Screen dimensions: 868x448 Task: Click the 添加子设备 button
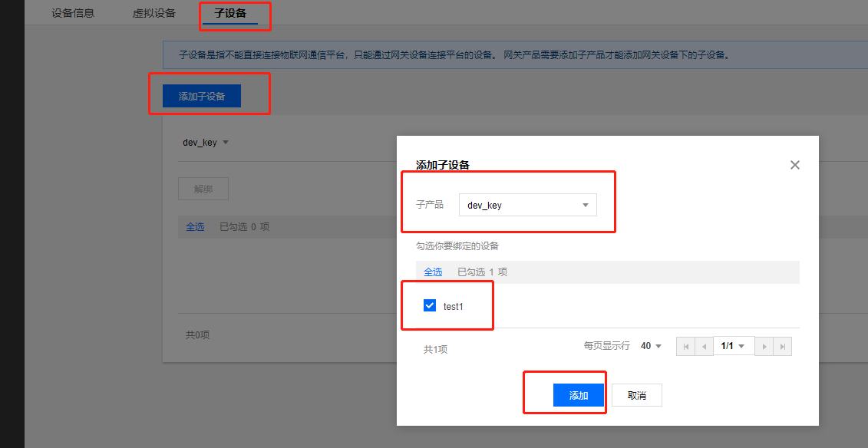[203, 95]
